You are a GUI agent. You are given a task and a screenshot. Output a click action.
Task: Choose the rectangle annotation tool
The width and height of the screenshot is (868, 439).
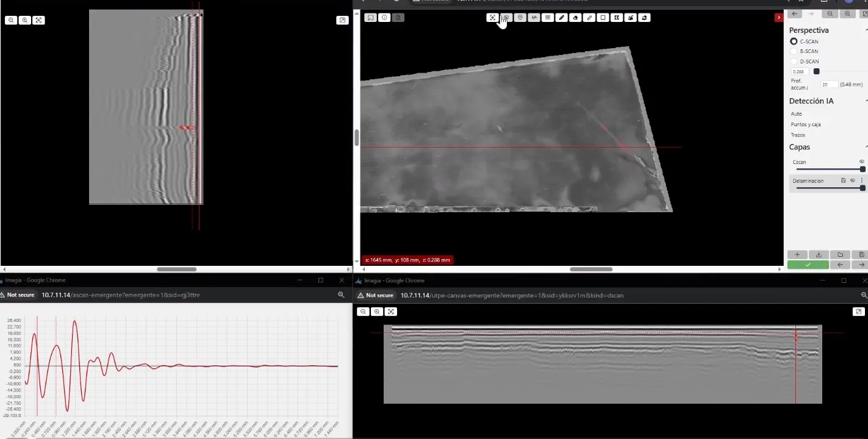[x=603, y=18]
